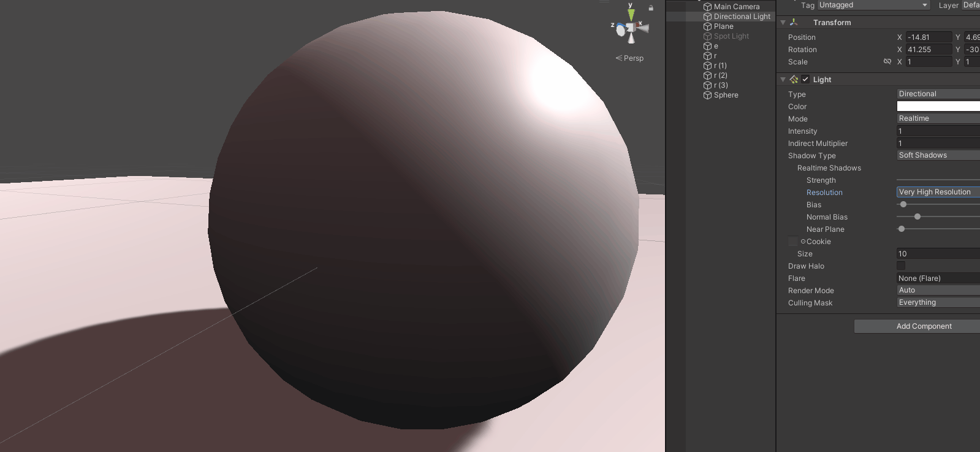Click the Scale X input field

click(929, 62)
